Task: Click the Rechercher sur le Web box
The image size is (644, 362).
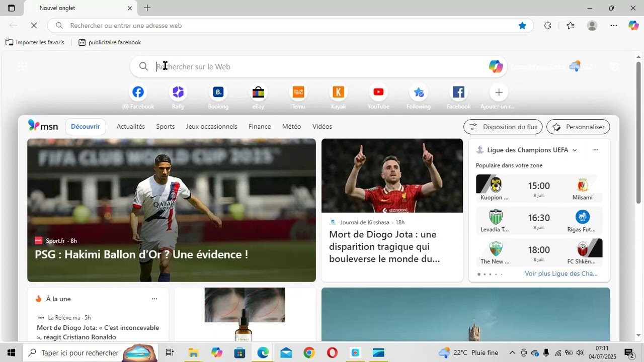Action: pyautogui.click(x=318, y=66)
